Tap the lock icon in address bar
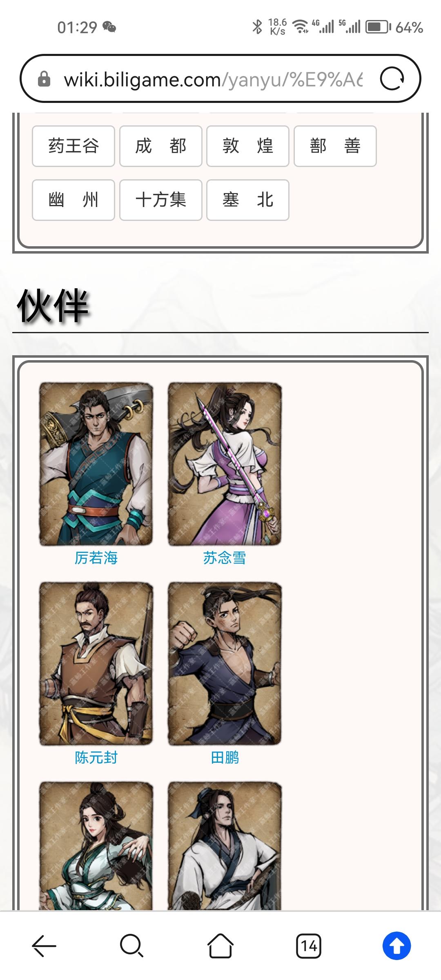 pos(44,79)
